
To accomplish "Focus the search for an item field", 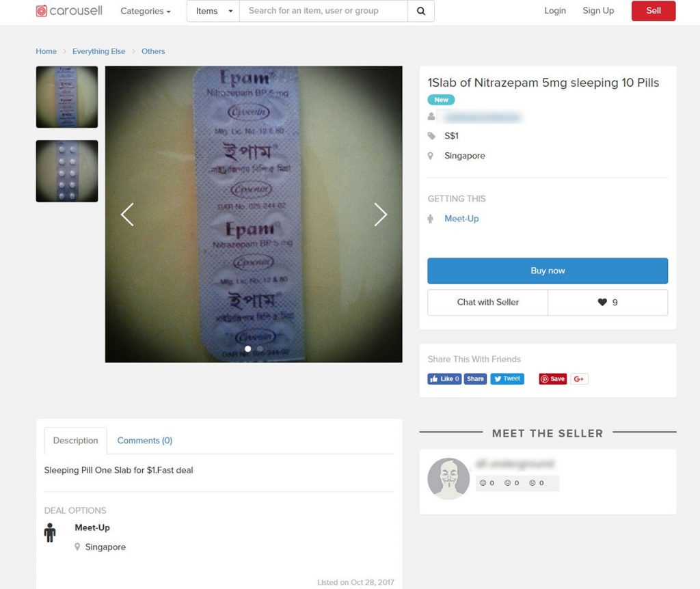I will [323, 11].
